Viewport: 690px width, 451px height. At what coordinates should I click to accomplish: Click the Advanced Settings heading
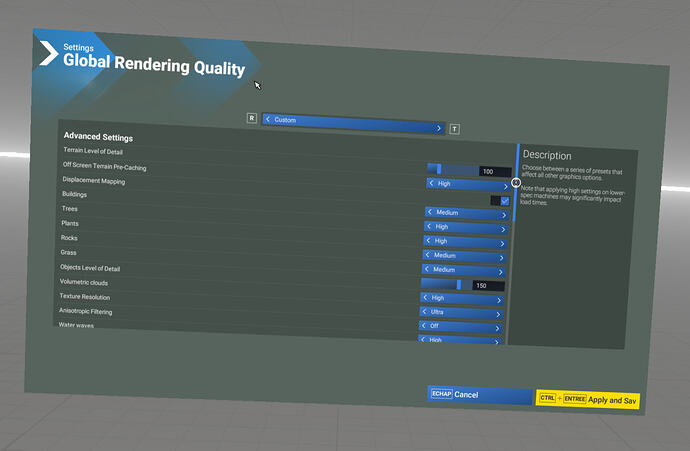pos(98,137)
